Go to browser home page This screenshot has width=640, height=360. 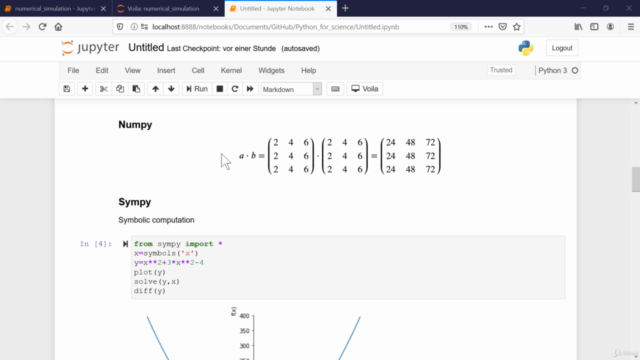coord(58,27)
